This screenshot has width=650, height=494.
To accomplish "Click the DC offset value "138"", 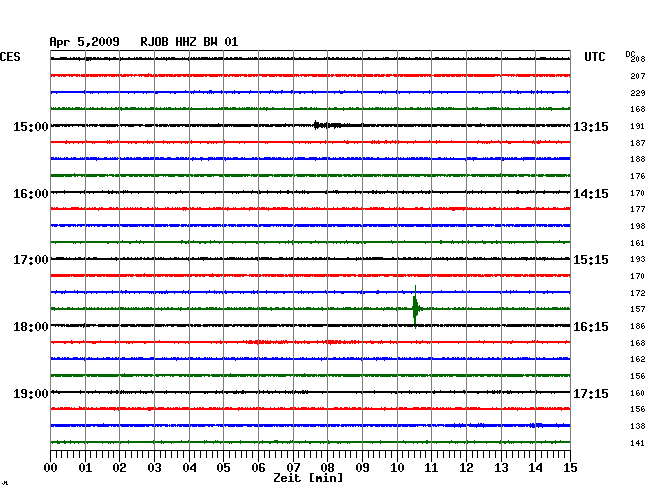I will (638, 426).
